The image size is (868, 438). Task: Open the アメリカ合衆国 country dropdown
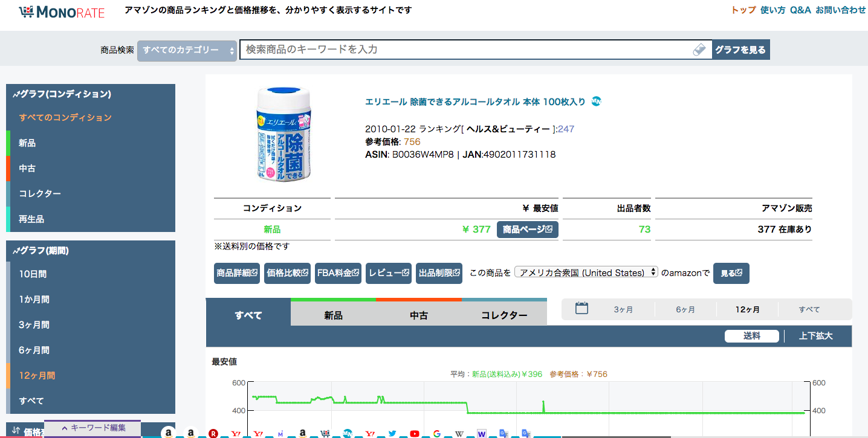(x=586, y=272)
